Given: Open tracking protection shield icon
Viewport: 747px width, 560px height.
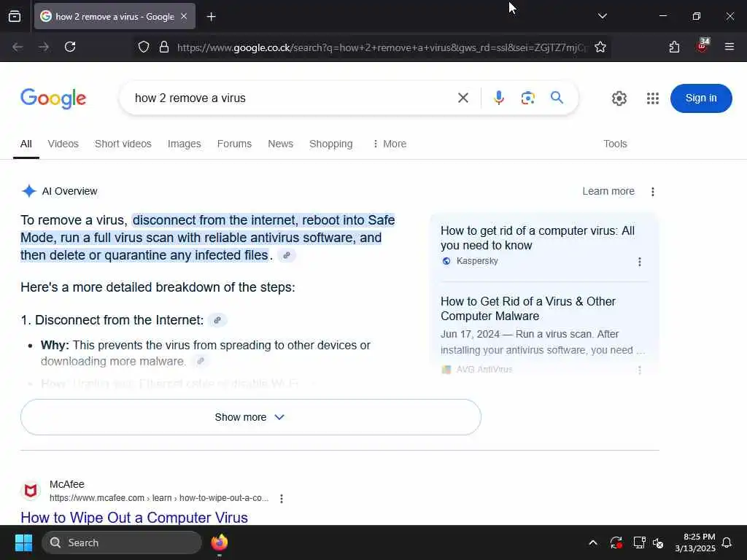Looking at the screenshot, I should point(144,47).
